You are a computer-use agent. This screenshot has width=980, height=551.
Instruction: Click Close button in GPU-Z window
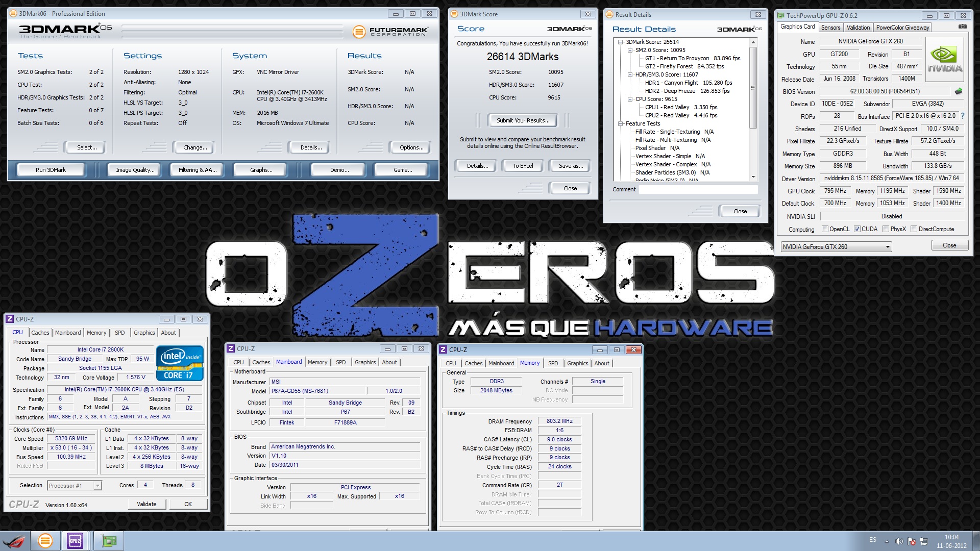(949, 245)
